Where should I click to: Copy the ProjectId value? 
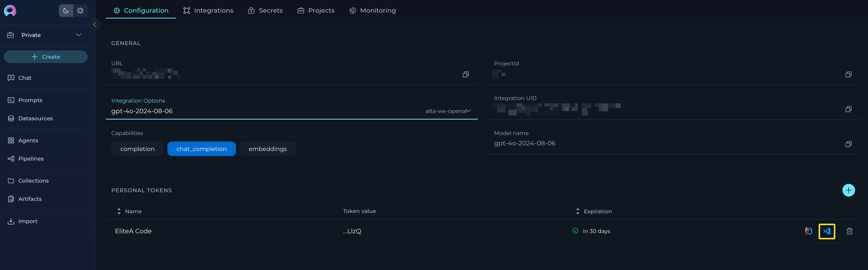click(849, 74)
